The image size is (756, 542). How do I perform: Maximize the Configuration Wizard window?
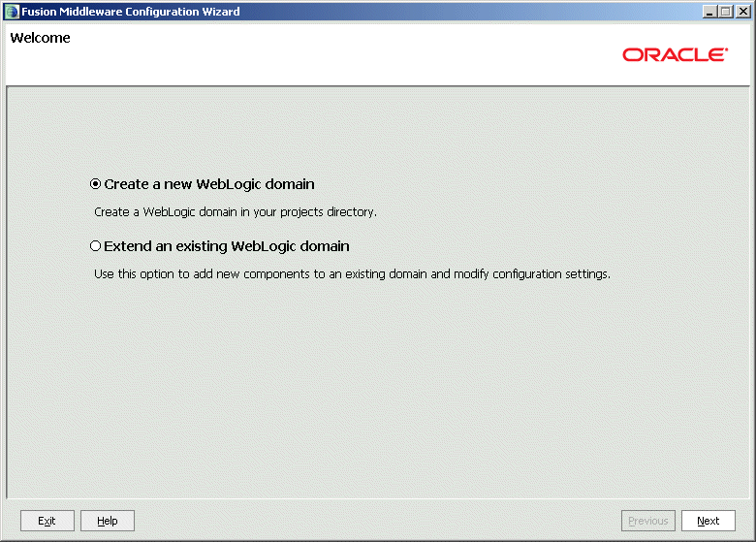tap(725, 12)
